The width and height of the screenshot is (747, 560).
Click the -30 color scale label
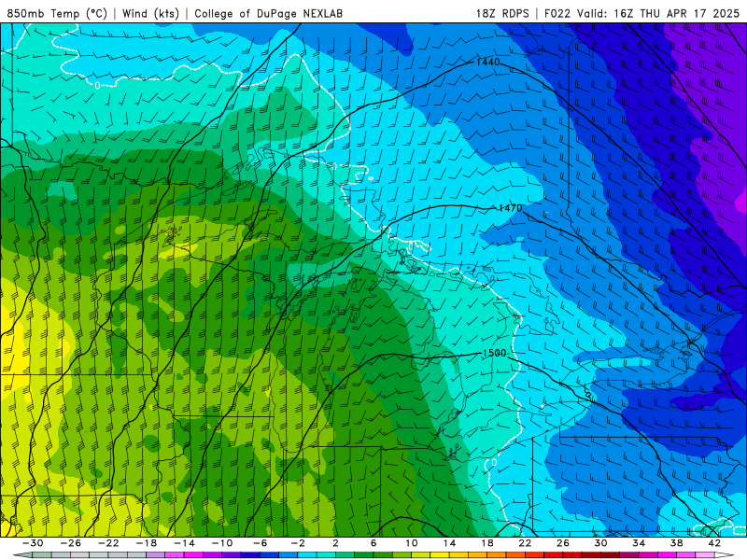pyautogui.click(x=33, y=543)
